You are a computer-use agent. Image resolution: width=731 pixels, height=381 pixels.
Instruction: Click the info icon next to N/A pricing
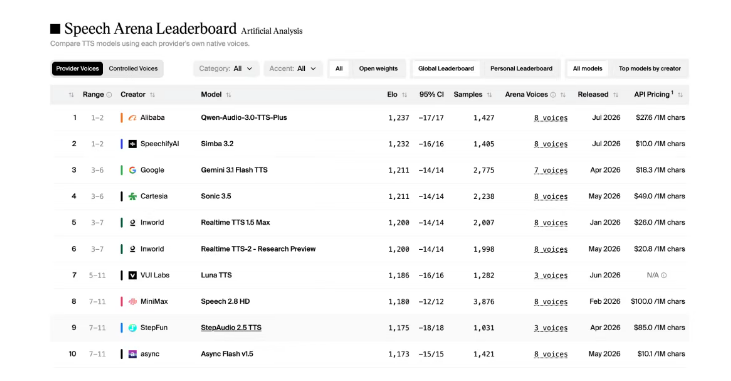tap(664, 275)
